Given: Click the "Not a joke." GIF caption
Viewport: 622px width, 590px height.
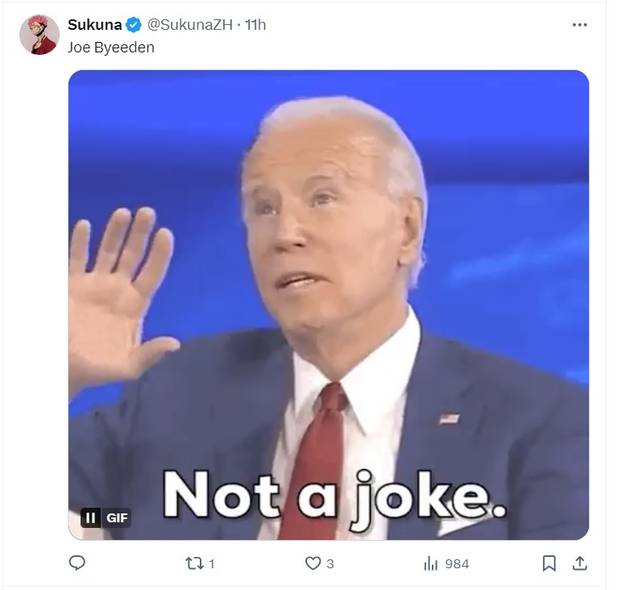Looking at the screenshot, I should (334, 496).
